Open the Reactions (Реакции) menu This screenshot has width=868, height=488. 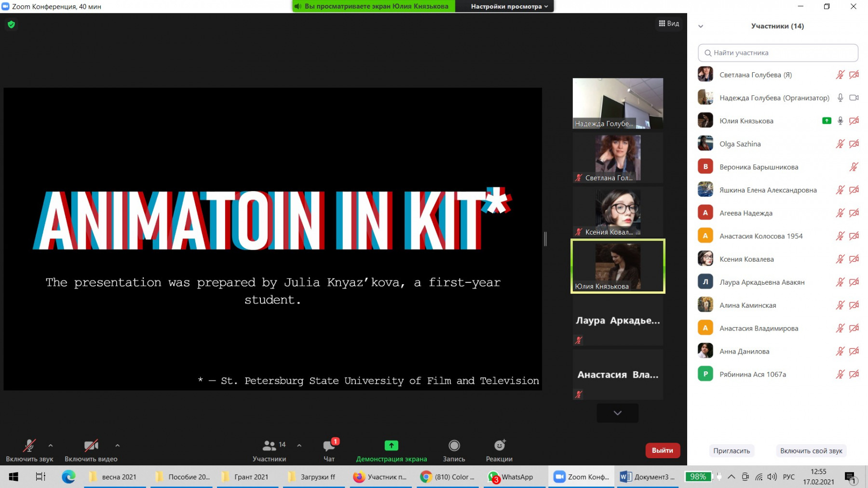pyautogui.click(x=499, y=446)
